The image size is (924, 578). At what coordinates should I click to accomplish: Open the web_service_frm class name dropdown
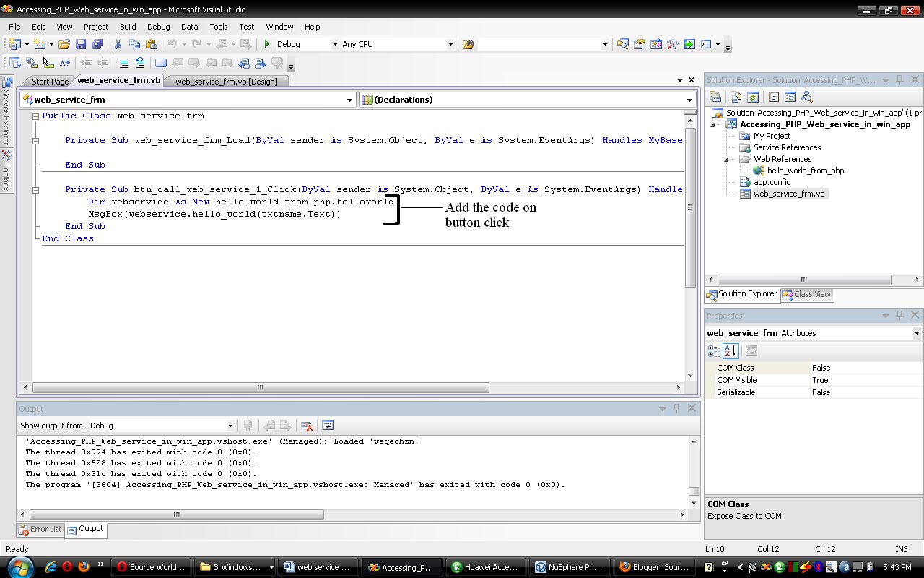click(350, 100)
